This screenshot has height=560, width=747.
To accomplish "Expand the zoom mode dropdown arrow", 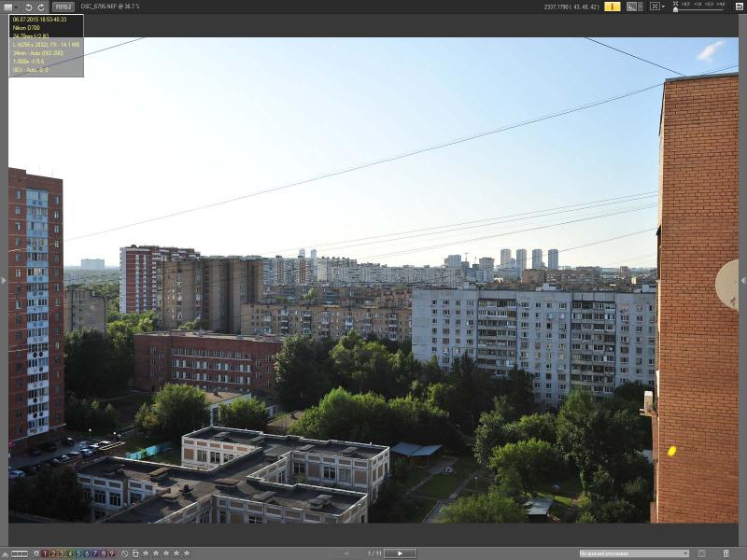I will tap(663, 7).
